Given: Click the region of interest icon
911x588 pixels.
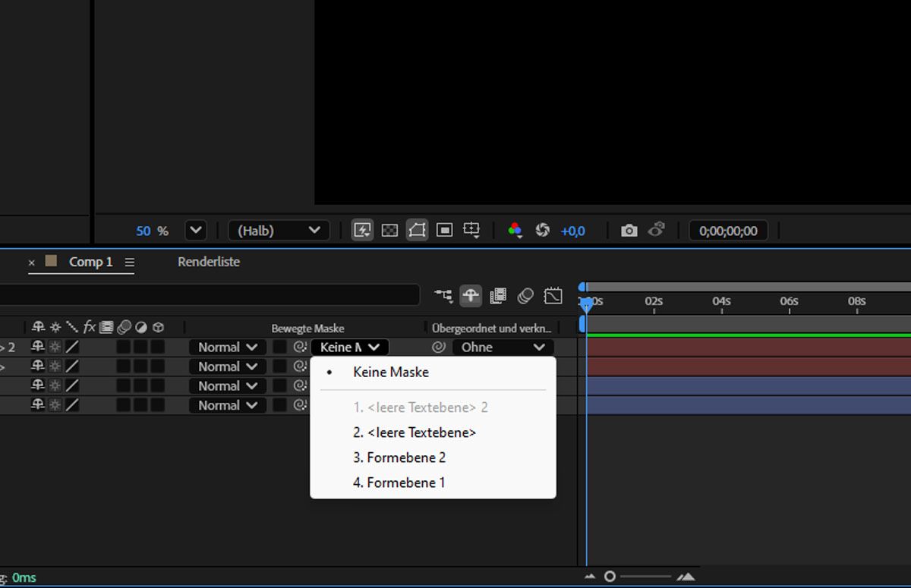Looking at the screenshot, I should 445,231.
